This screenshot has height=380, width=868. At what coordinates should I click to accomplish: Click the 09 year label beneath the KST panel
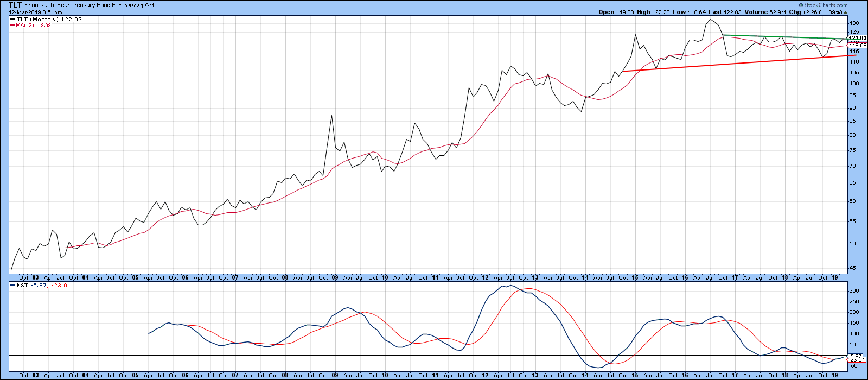[x=335, y=375]
